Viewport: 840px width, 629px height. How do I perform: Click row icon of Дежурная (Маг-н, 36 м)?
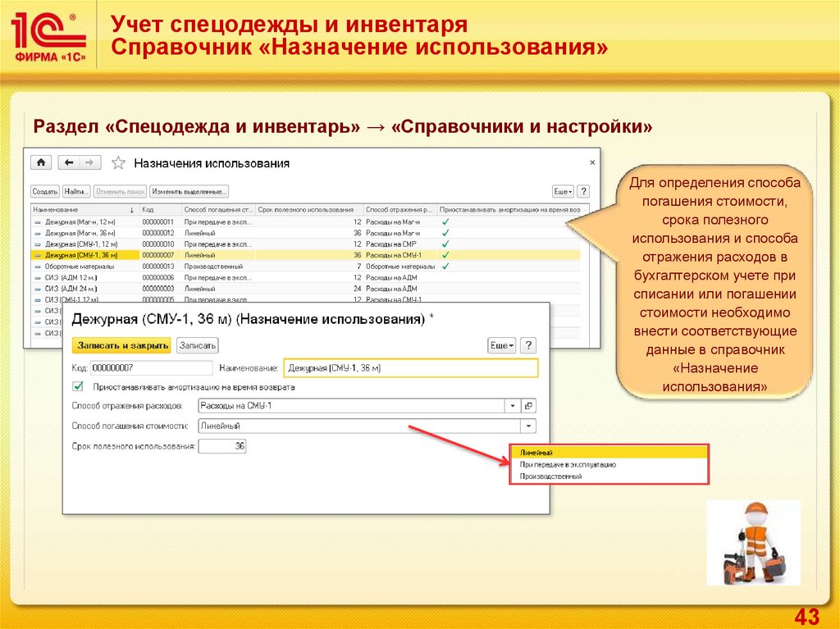pos(38,233)
